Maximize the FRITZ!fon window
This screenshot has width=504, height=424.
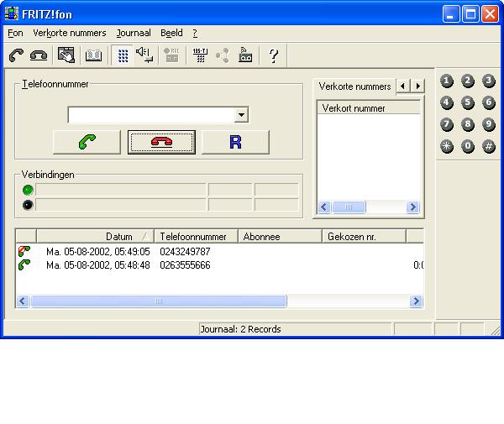(x=470, y=14)
